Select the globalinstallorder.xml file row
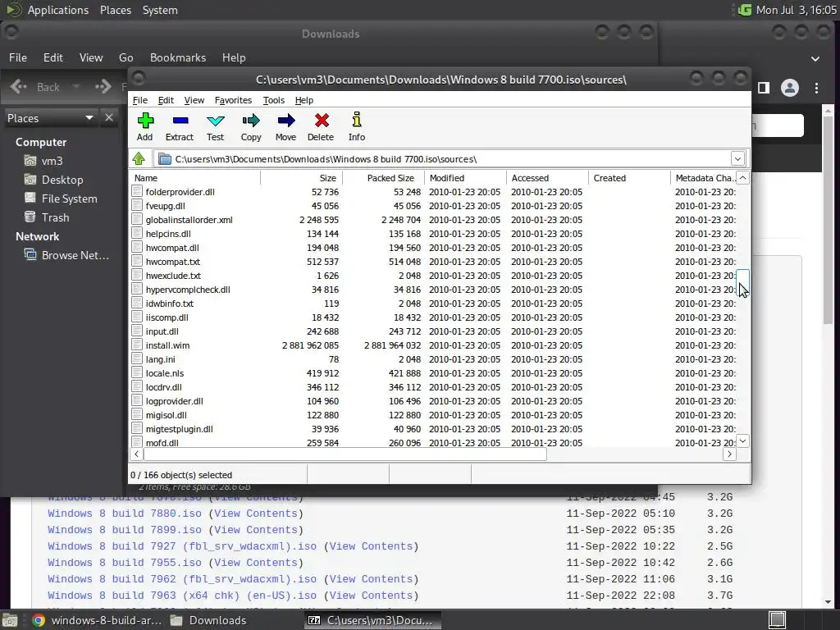 click(x=433, y=220)
